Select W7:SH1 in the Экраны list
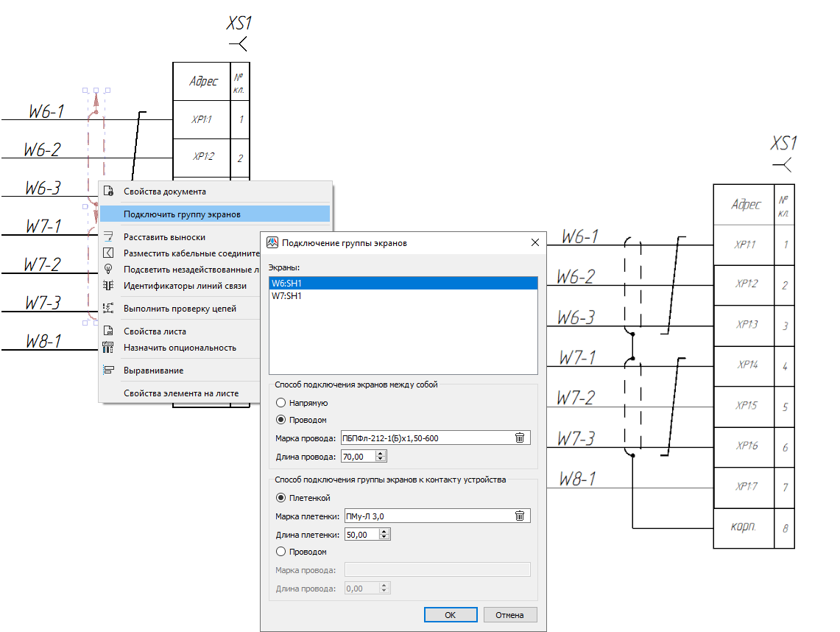The image size is (840, 632). point(286,296)
